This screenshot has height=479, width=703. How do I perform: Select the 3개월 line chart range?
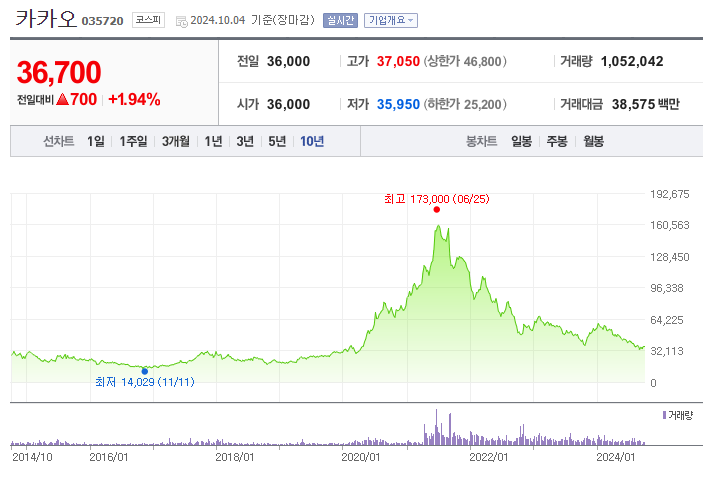tap(175, 142)
